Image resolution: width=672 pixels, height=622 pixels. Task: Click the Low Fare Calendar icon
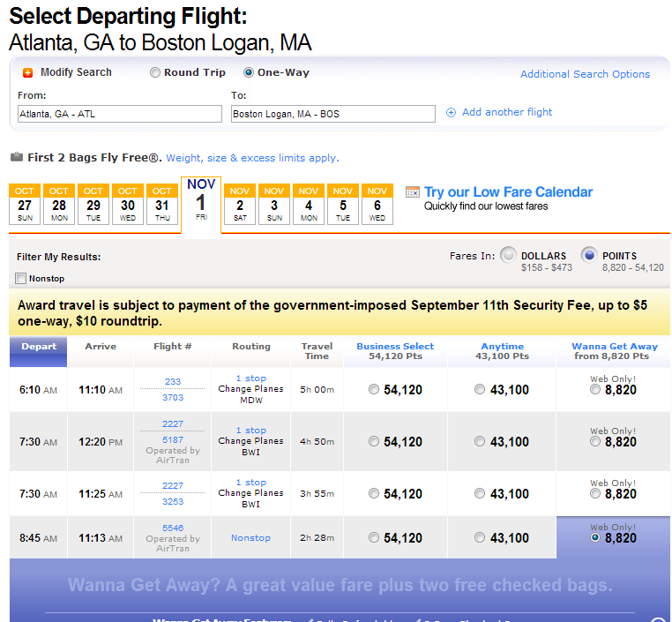[x=413, y=192]
